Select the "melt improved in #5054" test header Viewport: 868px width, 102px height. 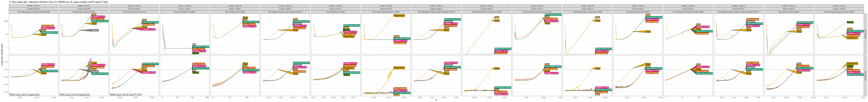click(x=235, y=12)
